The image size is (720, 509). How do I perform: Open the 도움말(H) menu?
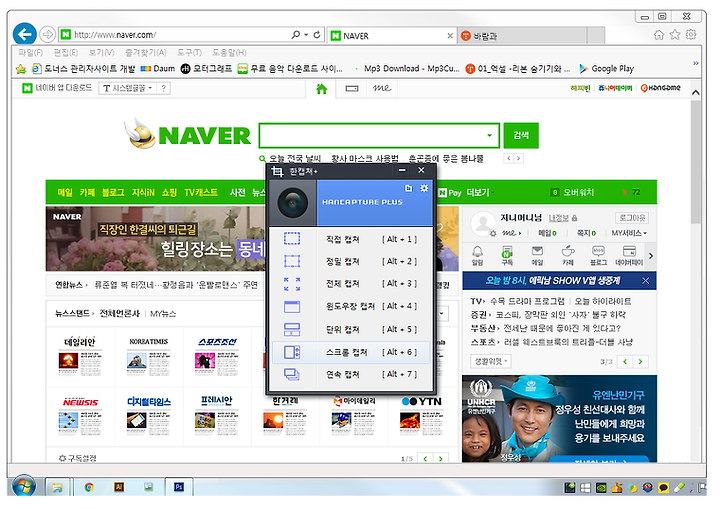point(229,52)
